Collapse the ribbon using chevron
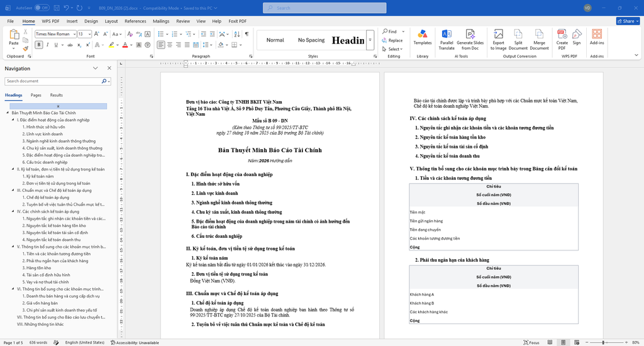 pos(636,55)
